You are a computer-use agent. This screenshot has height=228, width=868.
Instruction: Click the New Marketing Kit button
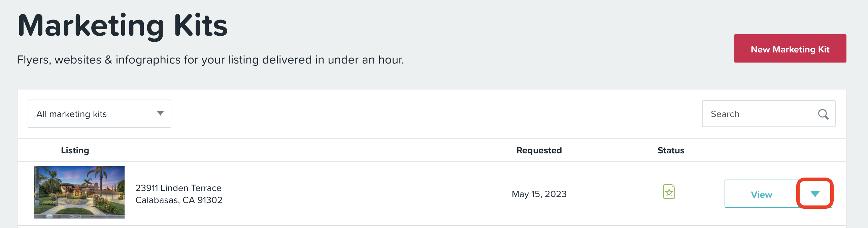[x=790, y=48]
